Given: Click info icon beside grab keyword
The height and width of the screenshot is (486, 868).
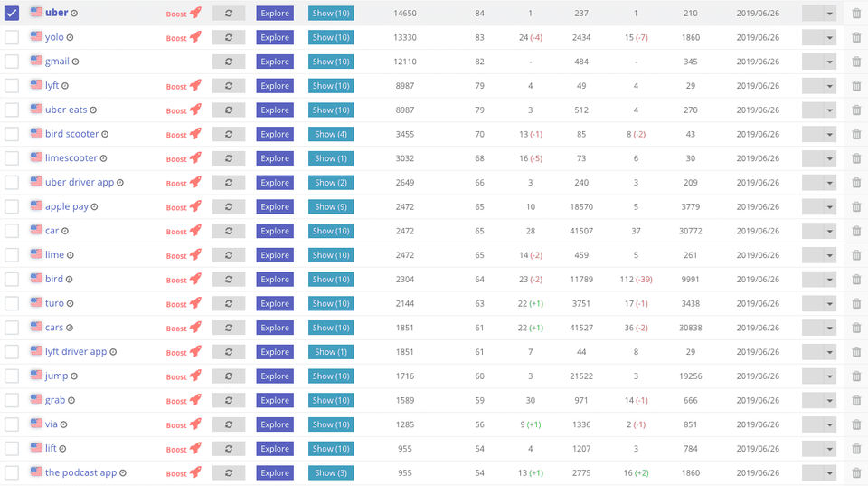Looking at the screenshot, I should click(x=71, y=400).
